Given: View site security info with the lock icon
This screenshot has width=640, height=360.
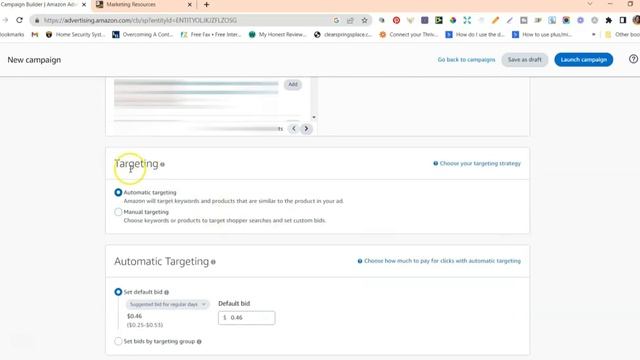Looking at the screenshot, I should coord(37,20).
